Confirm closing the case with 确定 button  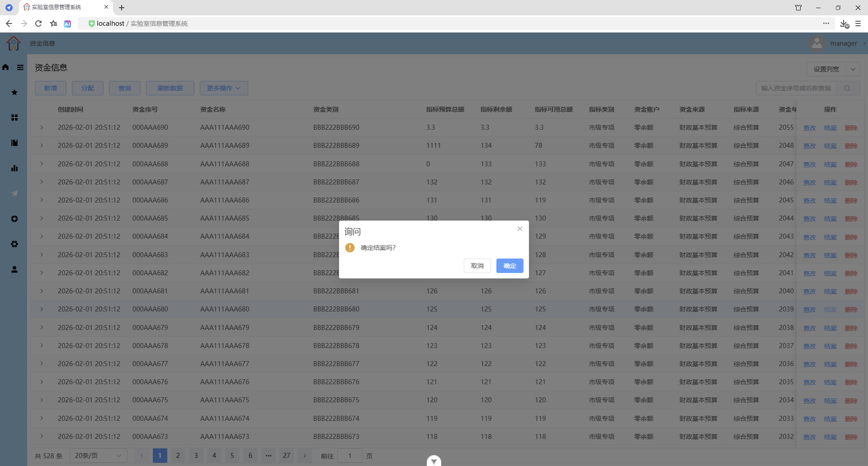coord(509,266)
